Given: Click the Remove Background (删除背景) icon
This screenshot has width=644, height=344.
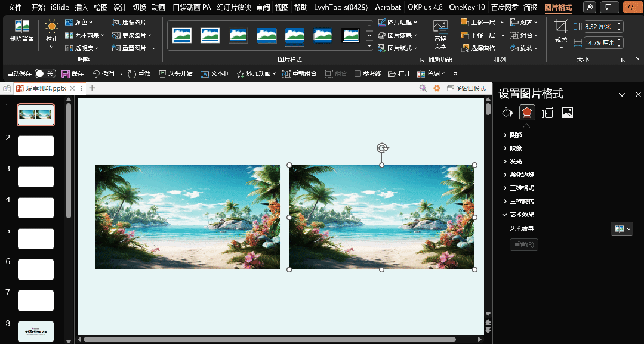Looking at the screenshot, I should tap(21, 26).
